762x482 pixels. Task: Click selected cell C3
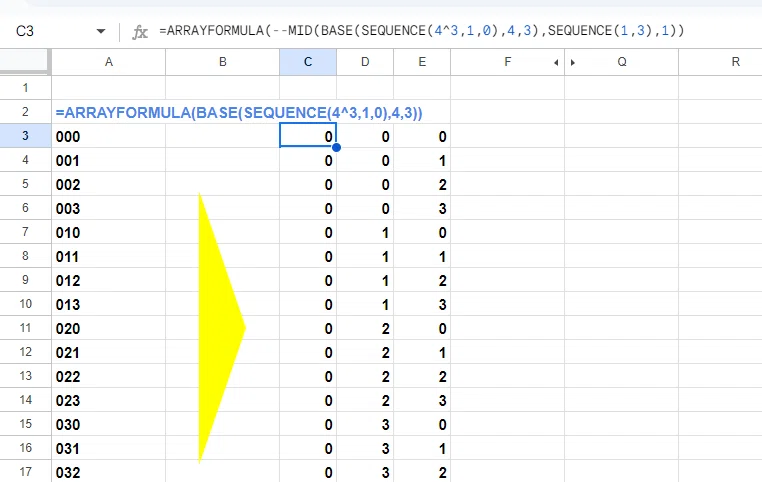point(308,135)
